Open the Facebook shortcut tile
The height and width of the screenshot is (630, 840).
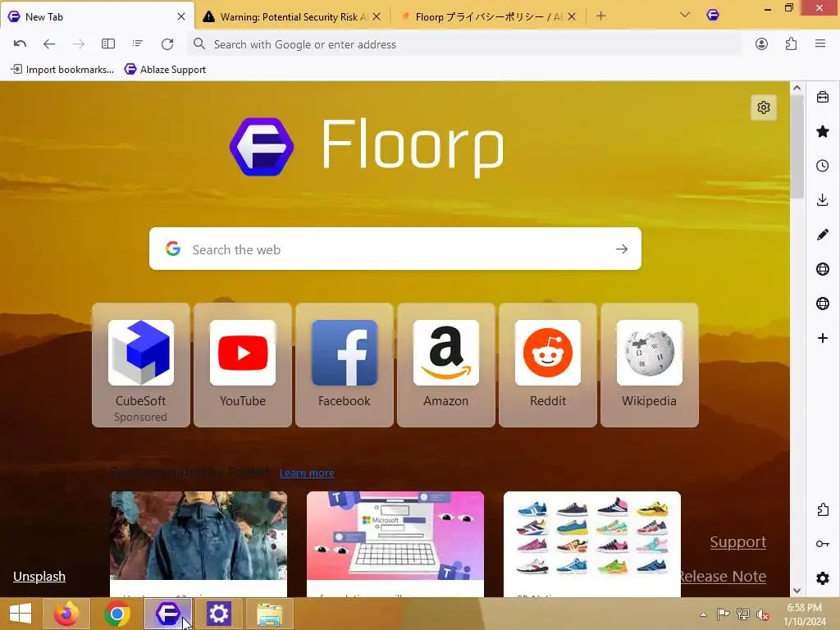coord(345,365)
